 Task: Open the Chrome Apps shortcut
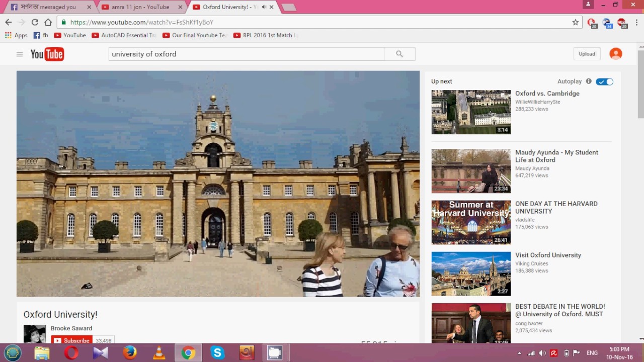16,35
